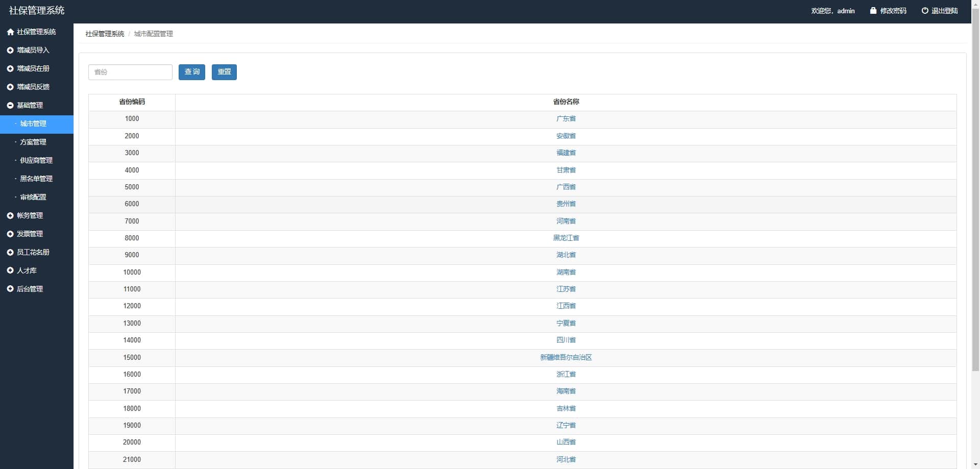Viewport: 980px width, 469px height.
Task: Select province code cell 19000
Action: (132, 425)
